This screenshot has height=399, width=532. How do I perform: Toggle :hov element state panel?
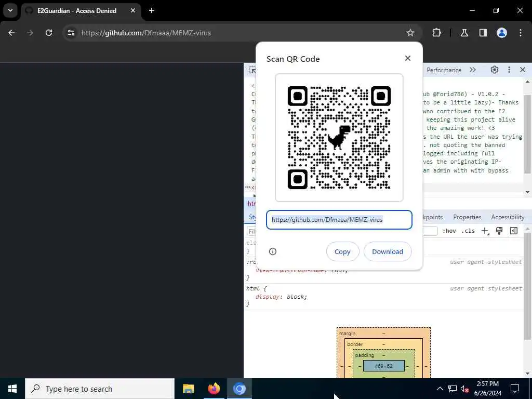[449, 231]
